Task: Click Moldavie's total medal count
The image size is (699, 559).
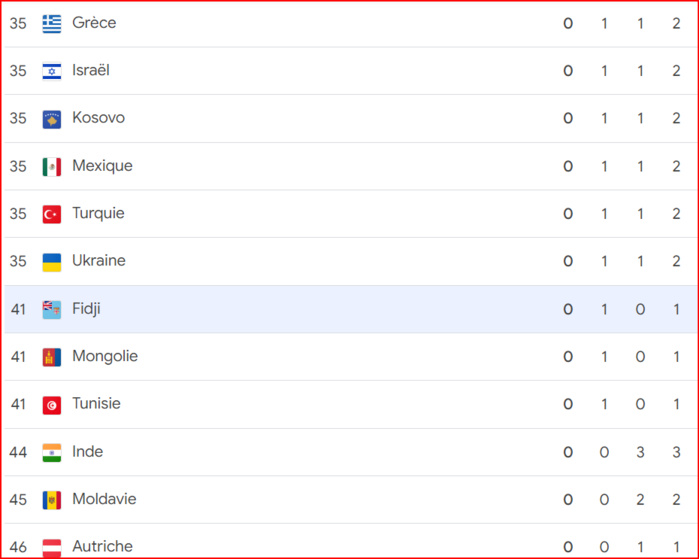Action: 676,500
